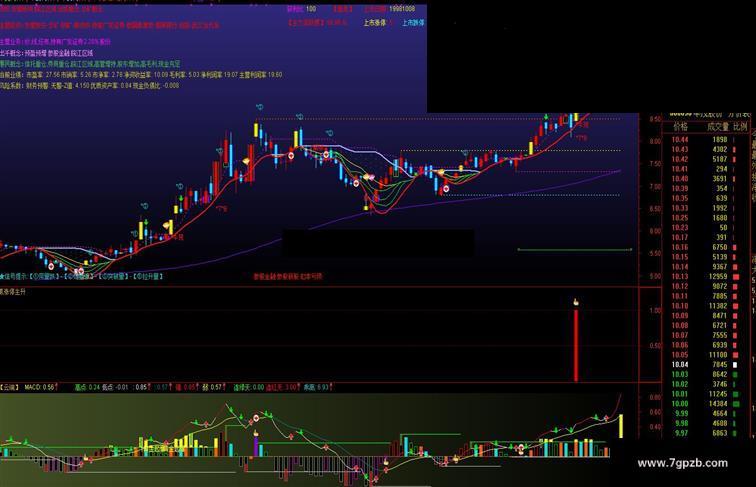Click the MACD 0.56 indicator value
The height and width of the screenshot is (487, 756).
40,387
